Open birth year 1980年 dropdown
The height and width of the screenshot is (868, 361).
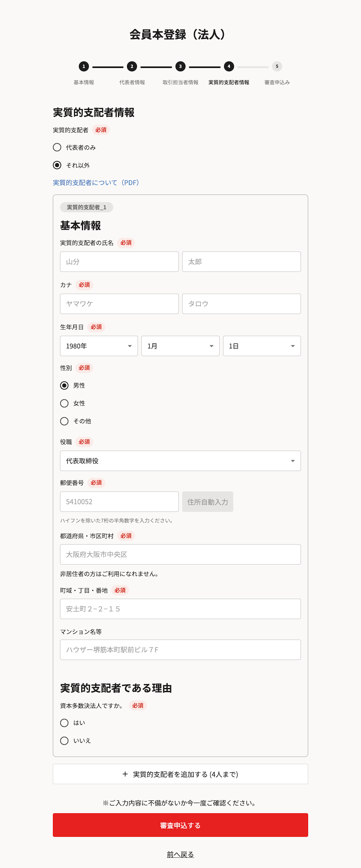click(x=99, y=346)
